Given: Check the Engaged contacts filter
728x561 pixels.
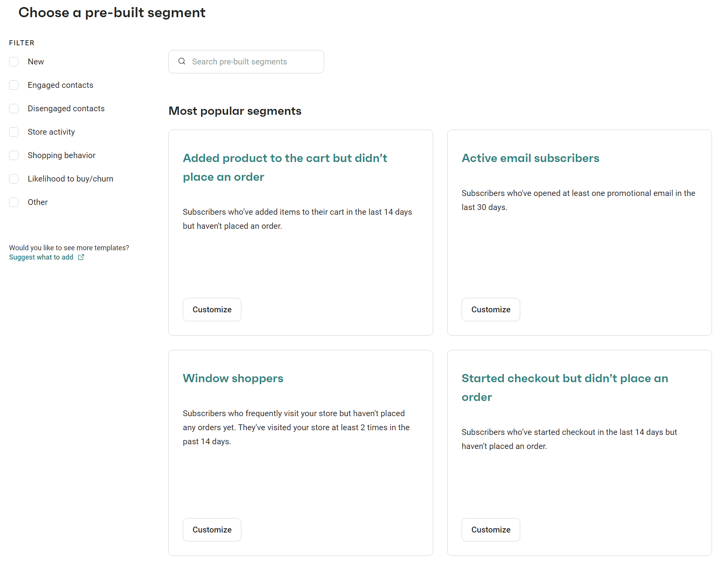Looking at the screenshot, I should 14,85.
